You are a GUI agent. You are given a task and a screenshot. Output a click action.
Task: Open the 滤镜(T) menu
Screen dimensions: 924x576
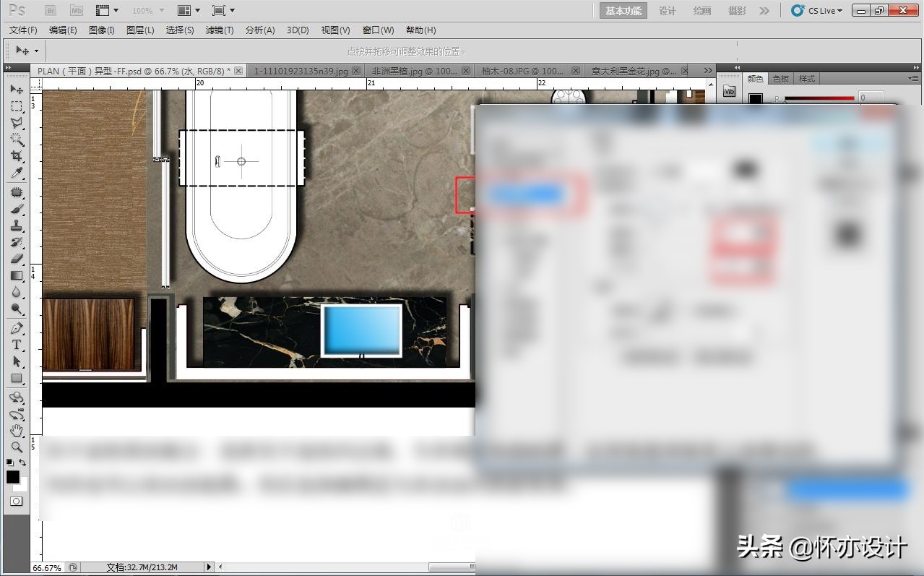point(220,30)
